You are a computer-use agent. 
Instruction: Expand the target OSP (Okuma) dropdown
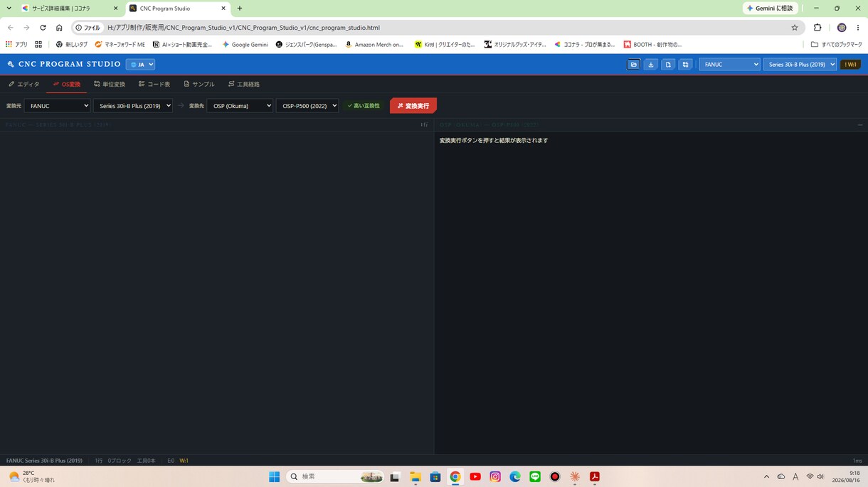tap(240, 106)
